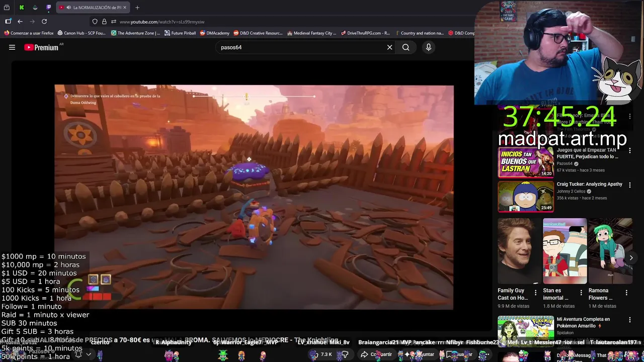The width and height of the screenshot is (644, 362).
Task: Click the container icon left of Back
Action: (x=8, y=22)
